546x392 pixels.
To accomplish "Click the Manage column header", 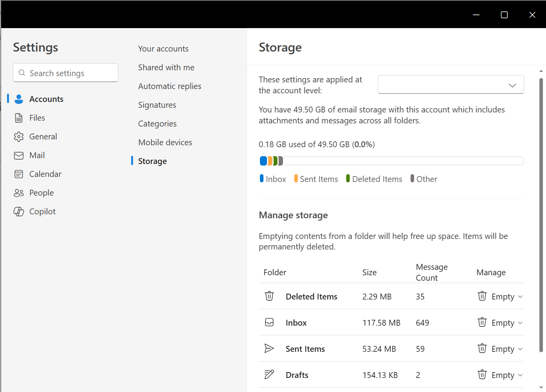I will pos(491,273).
